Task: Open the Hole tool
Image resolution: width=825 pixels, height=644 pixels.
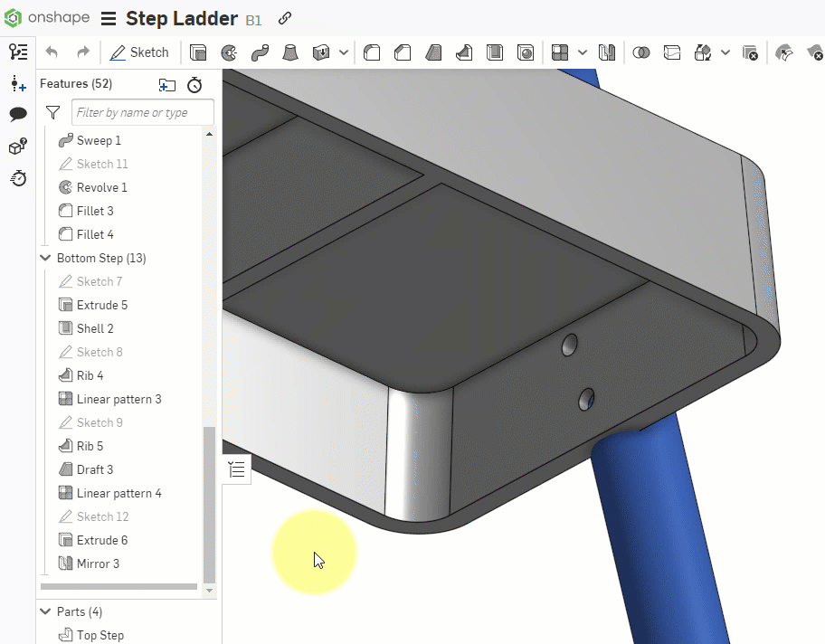Action: pyautogui.click(x=526, y=52)
